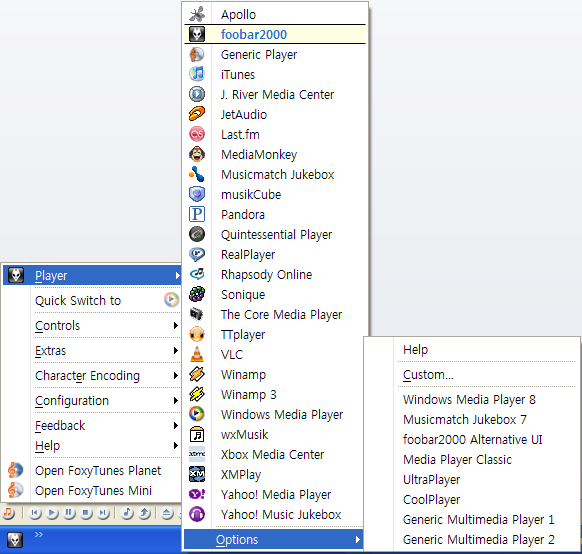The height and width of the screenshot is (554, 582).
Task: Select Windows Media Player 8
Action: [x=472, y=399]
